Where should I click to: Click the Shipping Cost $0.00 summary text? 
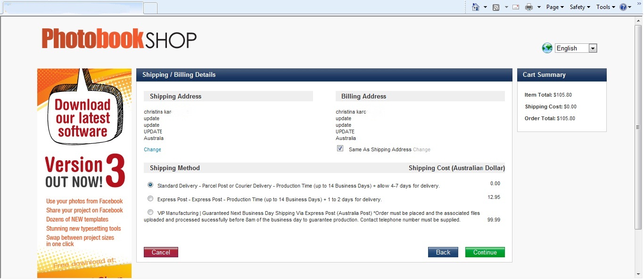[551, 107]
